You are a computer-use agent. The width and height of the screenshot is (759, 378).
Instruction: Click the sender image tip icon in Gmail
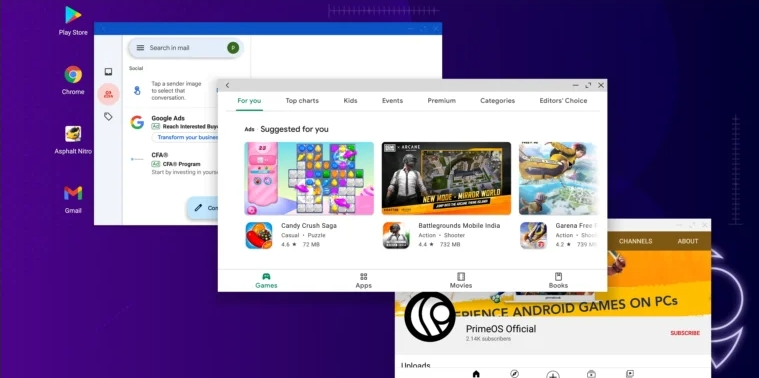click(x=137, y=90)
